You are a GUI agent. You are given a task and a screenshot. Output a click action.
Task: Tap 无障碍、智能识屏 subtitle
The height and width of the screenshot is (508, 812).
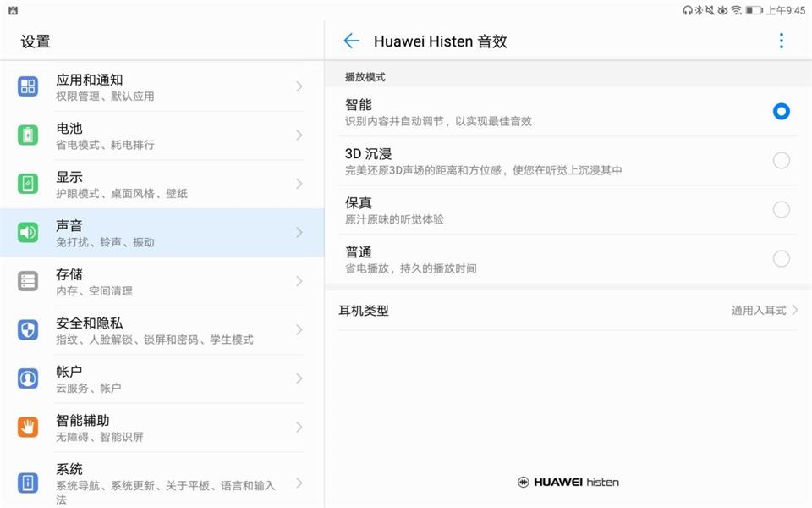[x=100, y=437]
